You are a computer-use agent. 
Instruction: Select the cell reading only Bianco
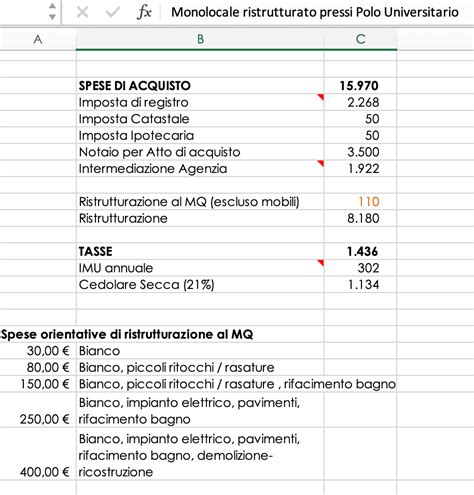[200, 351]
